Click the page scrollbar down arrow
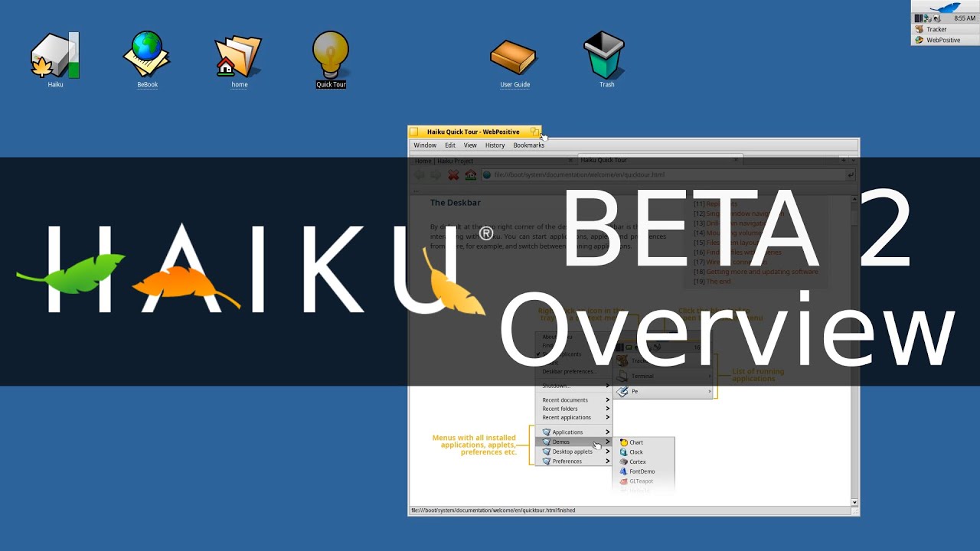980x551 pixels. 854,502
